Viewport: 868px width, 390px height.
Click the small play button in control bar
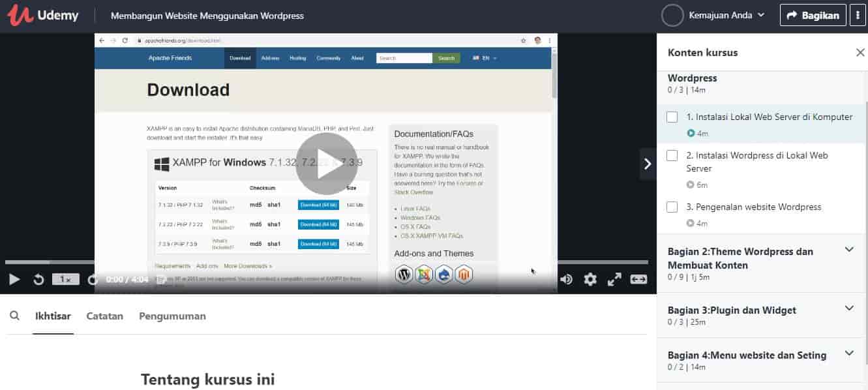tap(14, 279)
